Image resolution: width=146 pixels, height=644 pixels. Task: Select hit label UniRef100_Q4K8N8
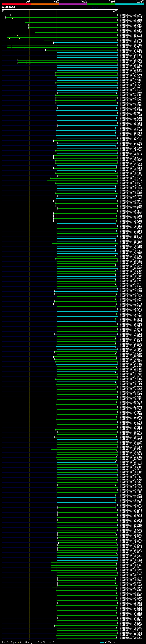131,95
